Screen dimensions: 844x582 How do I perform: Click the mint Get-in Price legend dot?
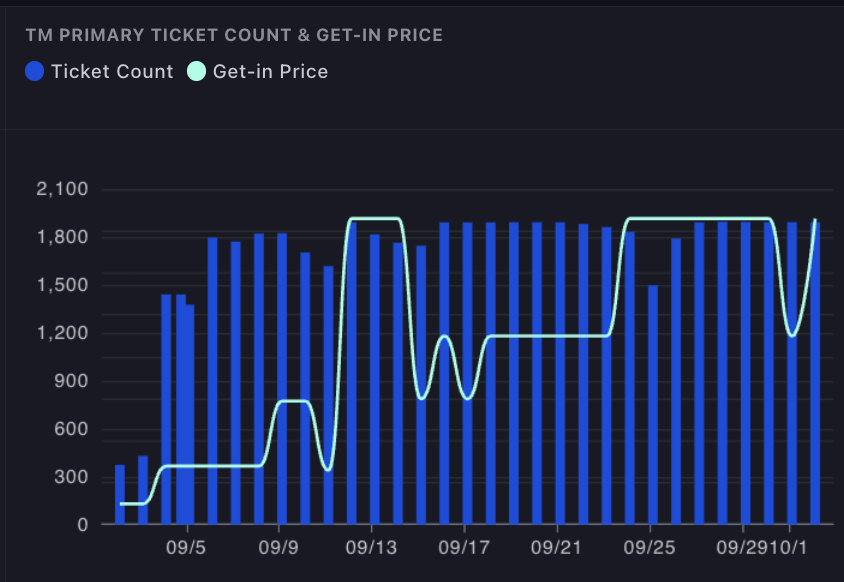tap(197, 71)
